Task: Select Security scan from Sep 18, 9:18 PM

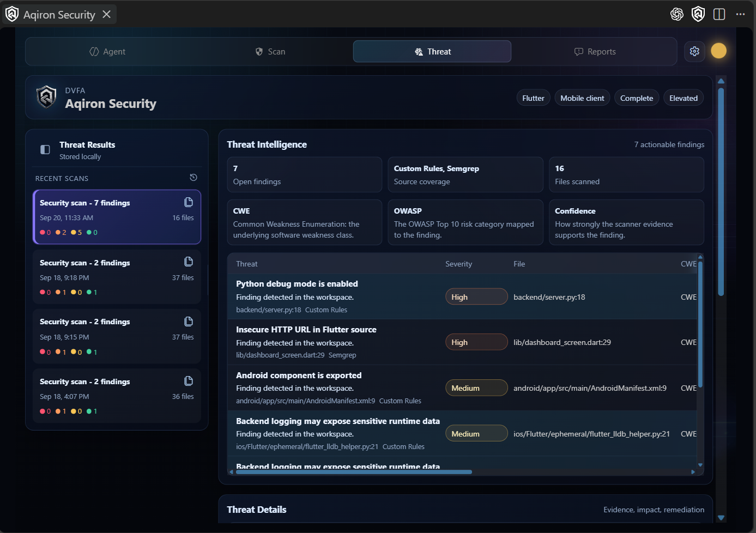Action: pyautogui.click(x=117, y=276)
